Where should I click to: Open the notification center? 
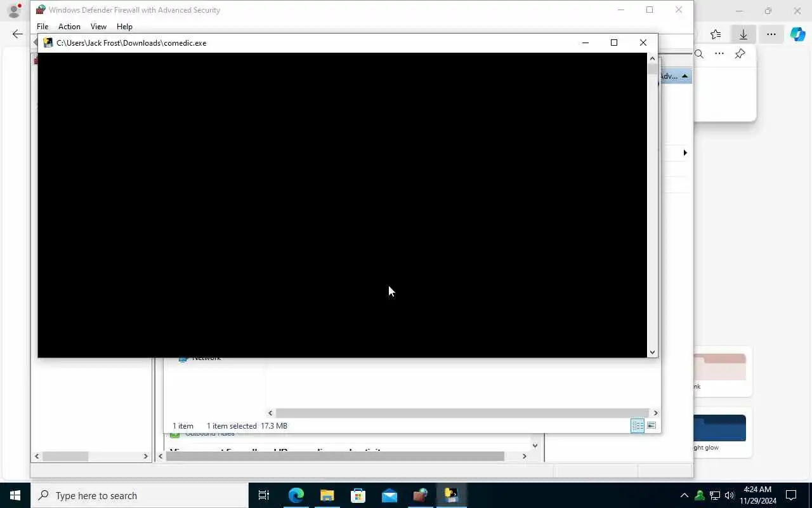coord(791,495)
